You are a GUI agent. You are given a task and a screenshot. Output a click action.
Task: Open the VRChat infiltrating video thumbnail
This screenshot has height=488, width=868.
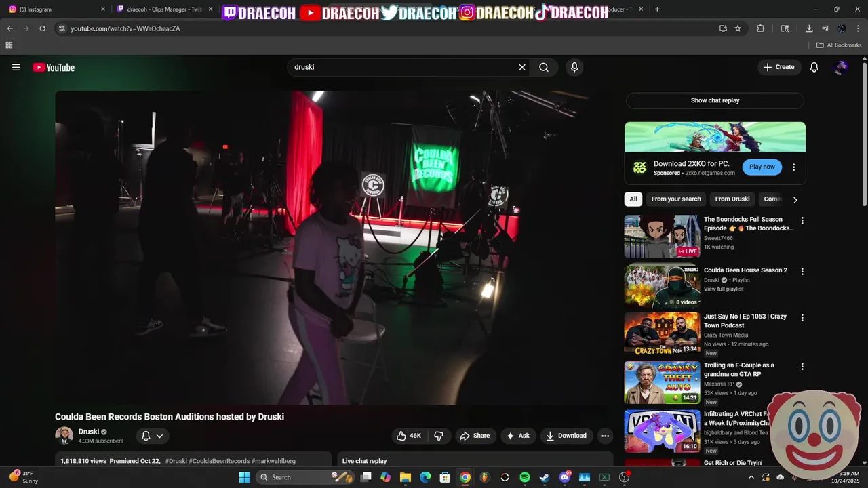(x=662, y=431)
